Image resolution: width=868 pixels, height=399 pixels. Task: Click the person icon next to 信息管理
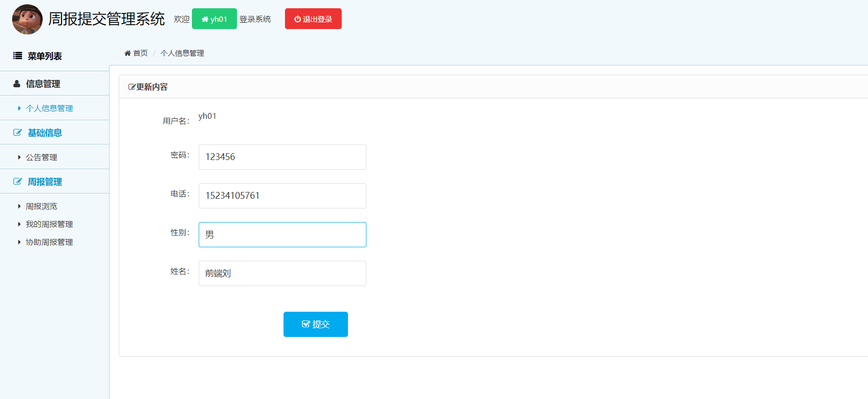coord(17,83)
